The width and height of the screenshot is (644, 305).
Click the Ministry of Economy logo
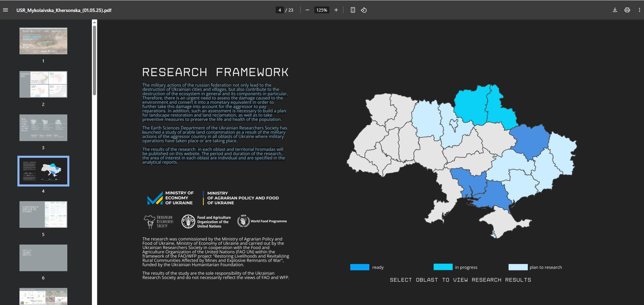tap(170, 198)
